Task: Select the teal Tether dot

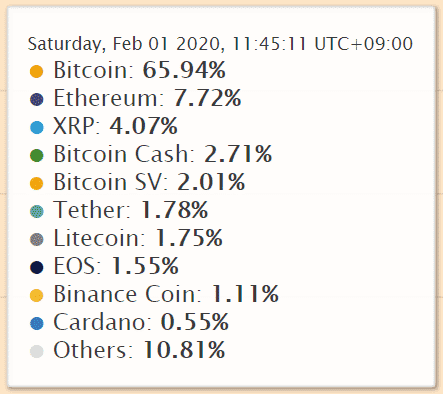Action: pos(37,211)
